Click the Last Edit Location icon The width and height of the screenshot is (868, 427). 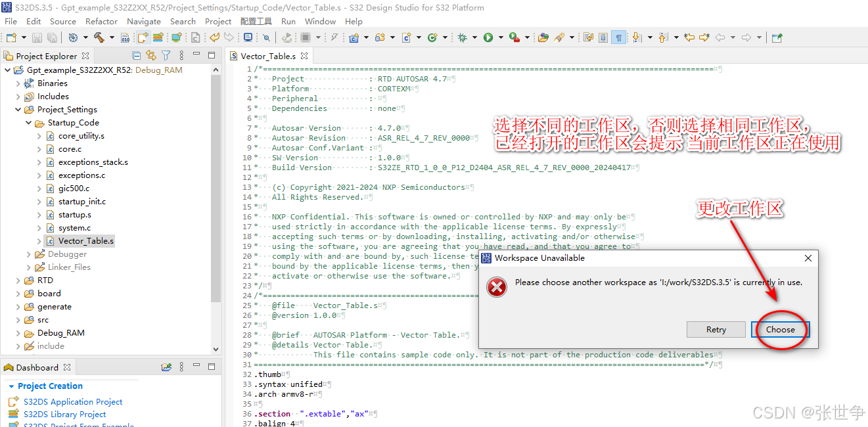coord(689,37)
